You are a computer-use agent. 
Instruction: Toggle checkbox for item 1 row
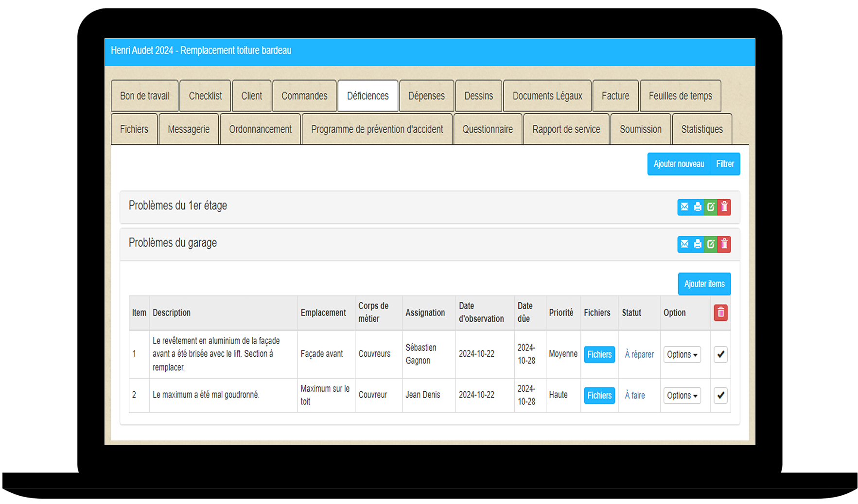click(720, 354)
